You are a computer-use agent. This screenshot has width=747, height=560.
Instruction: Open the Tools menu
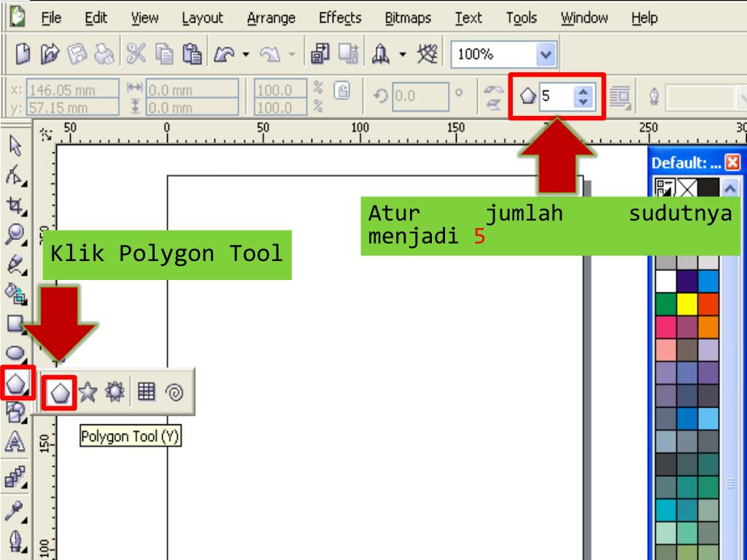(x=521, y=18)
